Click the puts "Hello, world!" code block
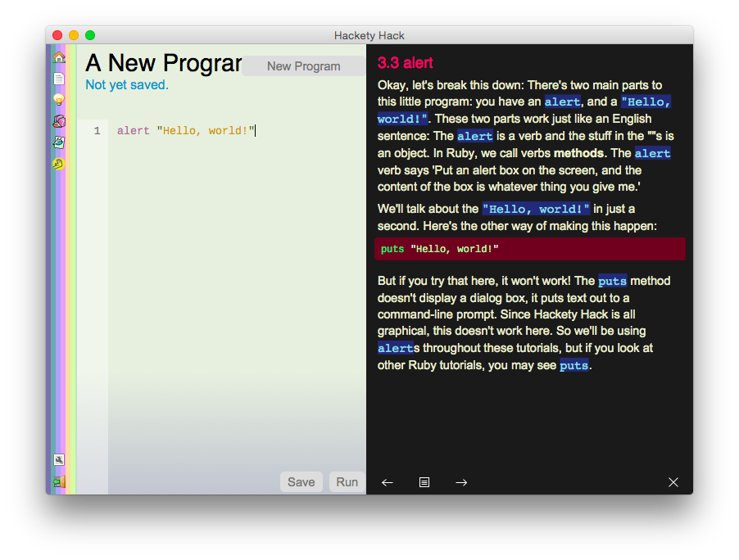This screenshot has height=560, width=739. tap(530, 249)
